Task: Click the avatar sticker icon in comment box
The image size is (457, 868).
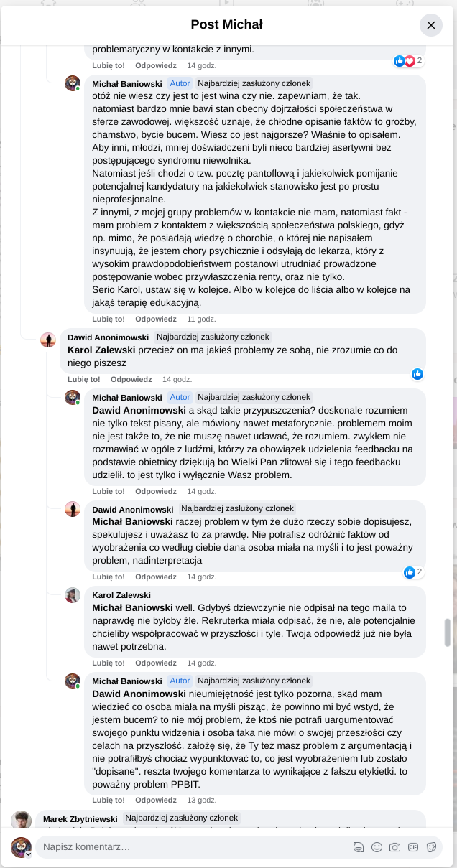Action: (x=359, y=847)
